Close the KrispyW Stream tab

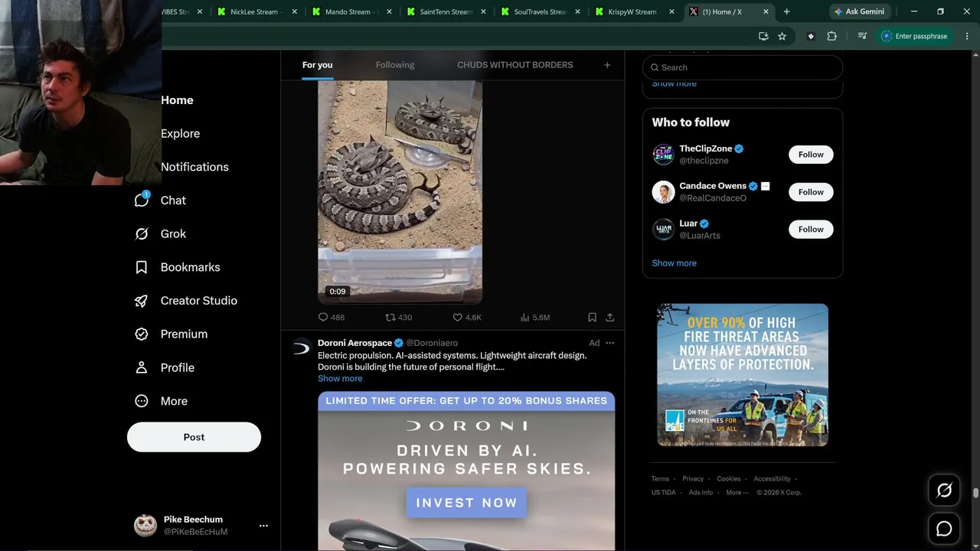click(671, 11)
